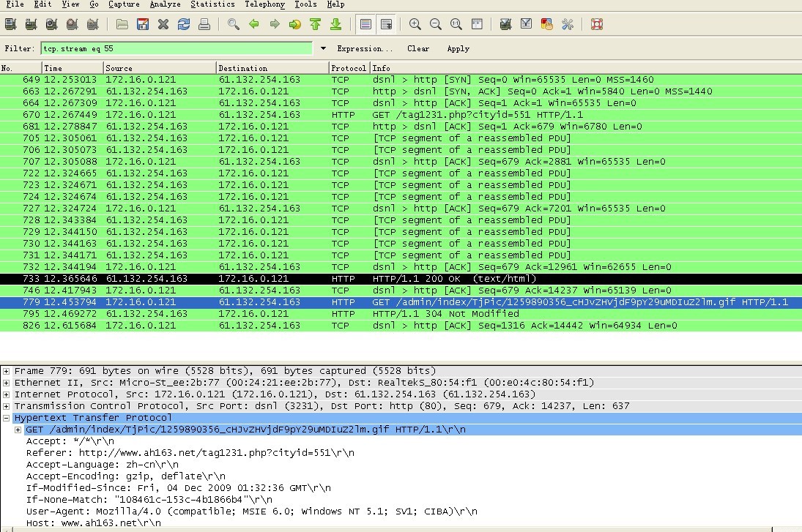The height and width of the screenshot is (532, 802).
Task: Click the Find packet magnifier icon
Action: [234, 24]
